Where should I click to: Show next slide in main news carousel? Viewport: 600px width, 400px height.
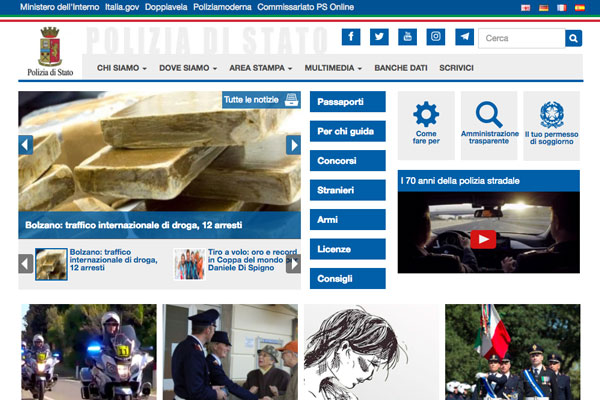(293, 145)
